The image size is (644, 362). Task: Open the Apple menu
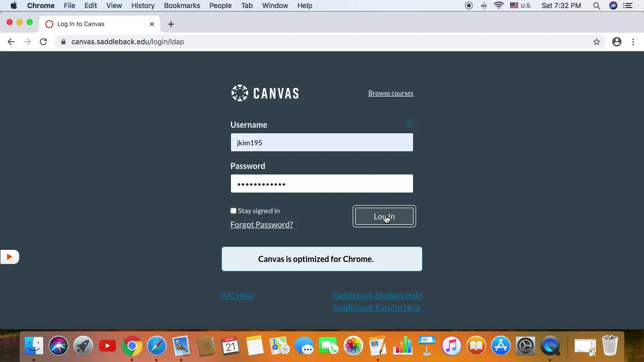click(x=14, y=6)
